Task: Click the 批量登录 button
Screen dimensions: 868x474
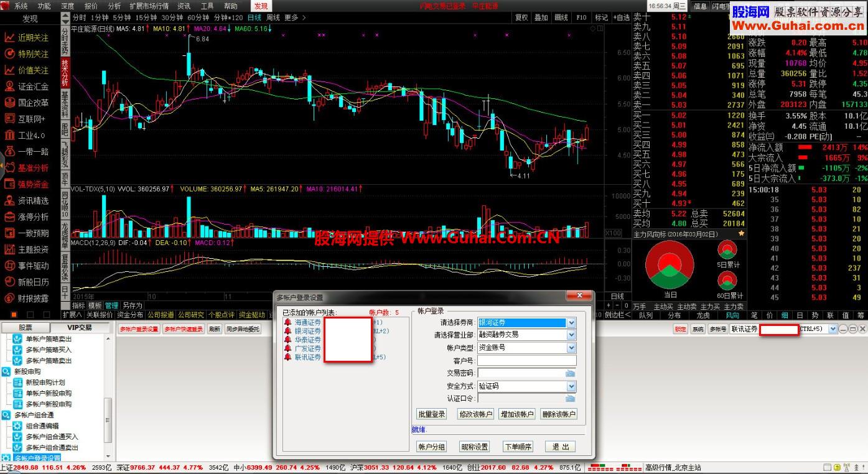Action: coord(431,414)
